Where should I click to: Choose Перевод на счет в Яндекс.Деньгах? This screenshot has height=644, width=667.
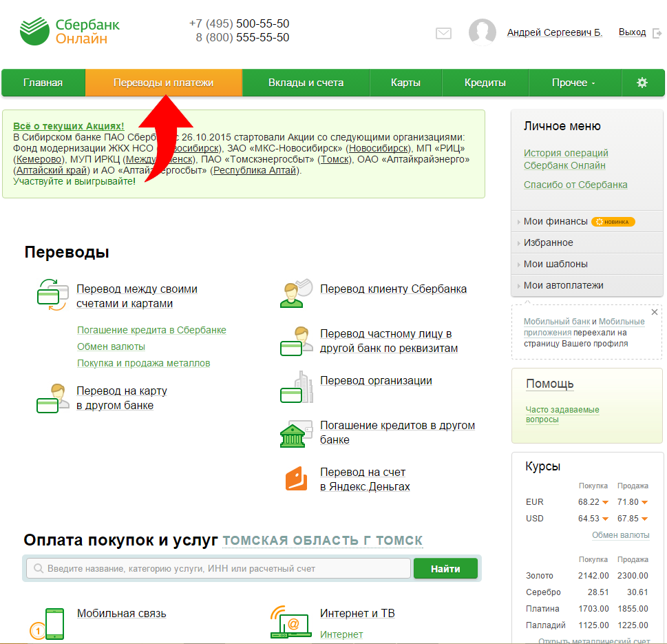coord(365,479)
